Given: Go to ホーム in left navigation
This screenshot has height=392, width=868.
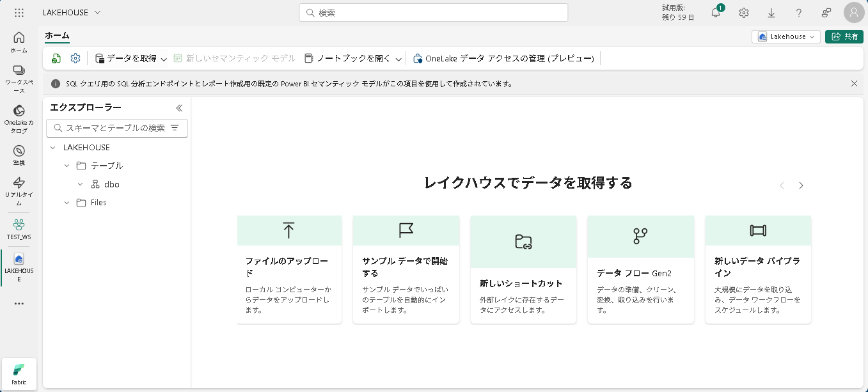Looking at the screenshot, I should (x=19, y=42).
